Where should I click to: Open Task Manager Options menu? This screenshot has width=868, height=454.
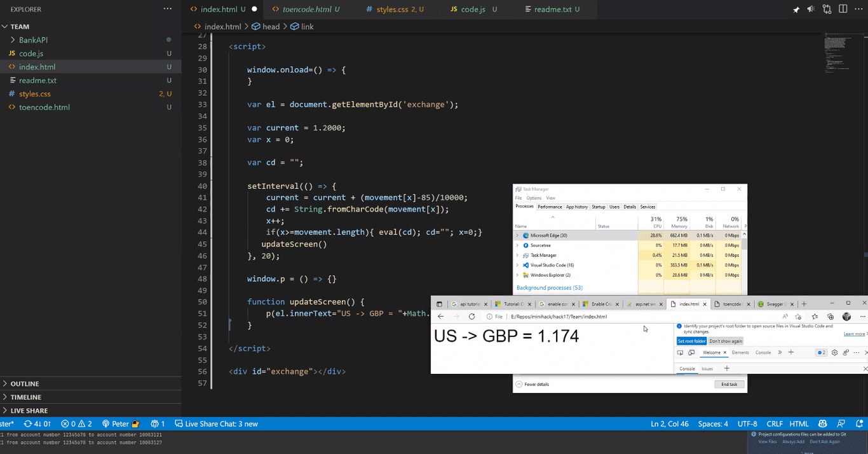pos(534,198)
